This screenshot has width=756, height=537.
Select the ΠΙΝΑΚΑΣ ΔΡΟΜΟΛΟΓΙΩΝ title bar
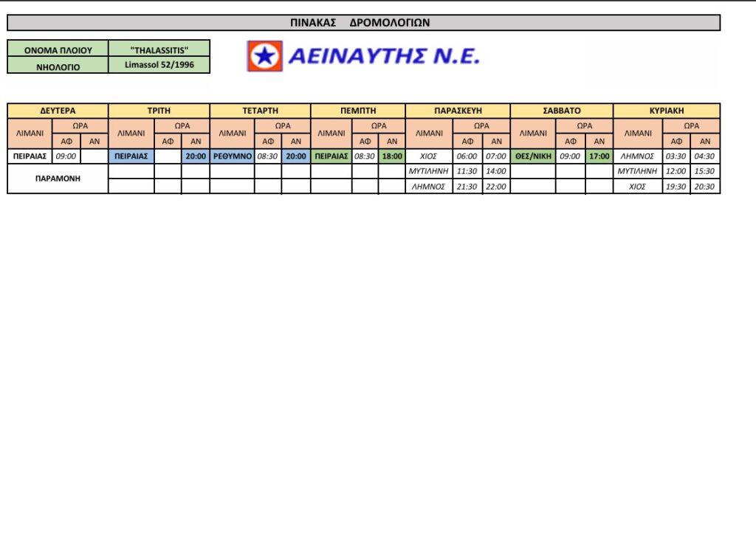coord(363,23)
